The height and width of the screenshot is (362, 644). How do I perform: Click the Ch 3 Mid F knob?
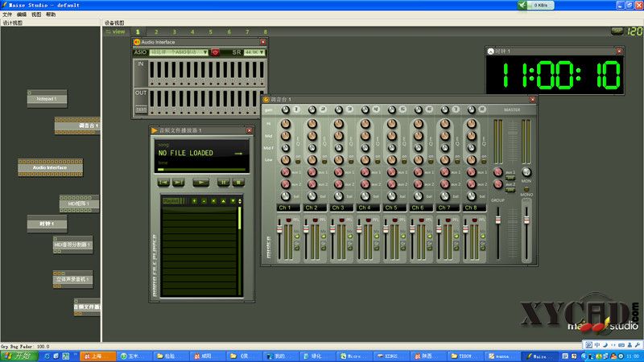[x=338, y=148]
